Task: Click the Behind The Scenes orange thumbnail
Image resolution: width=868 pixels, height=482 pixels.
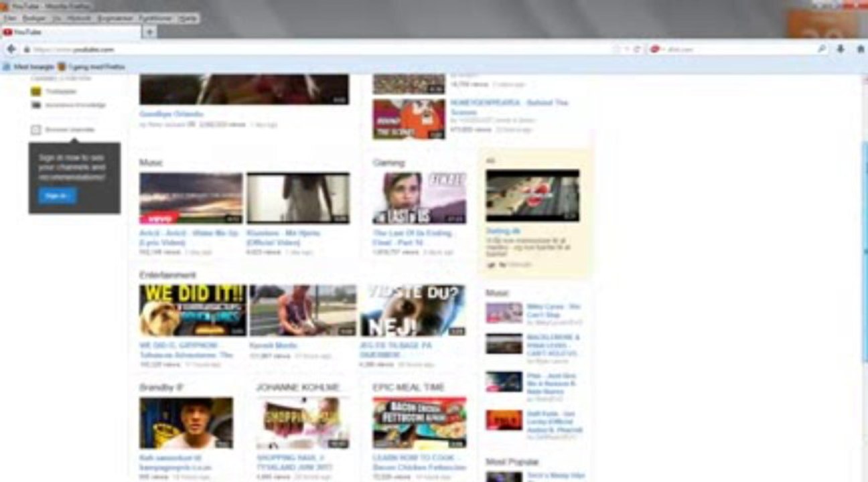Action: [x=409, y=119]
